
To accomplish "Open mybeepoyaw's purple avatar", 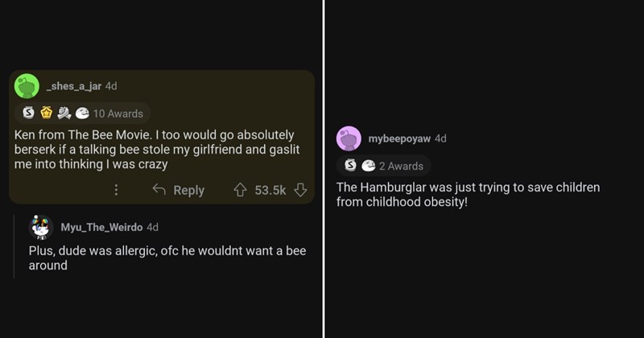I will (x=349, y=138).
